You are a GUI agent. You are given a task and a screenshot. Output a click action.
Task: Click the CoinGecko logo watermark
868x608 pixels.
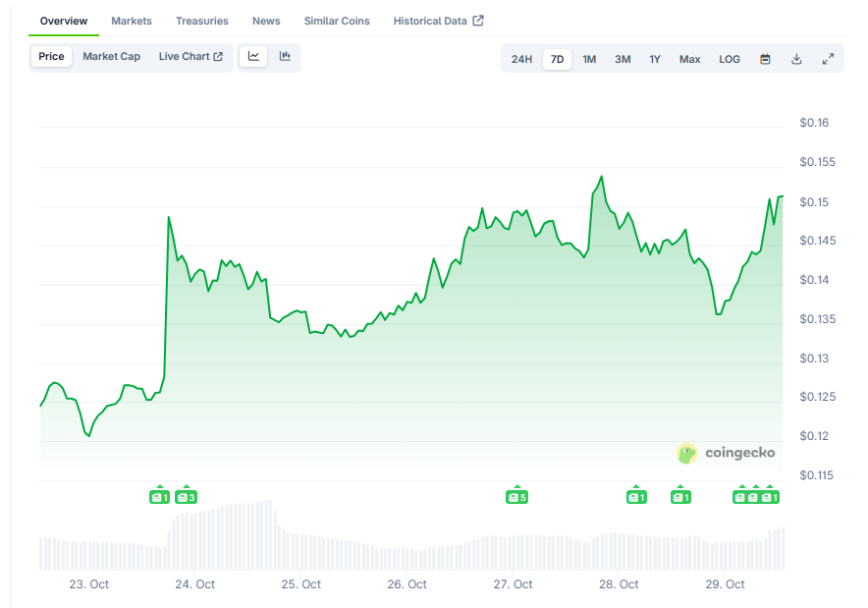tap(727, 453)
